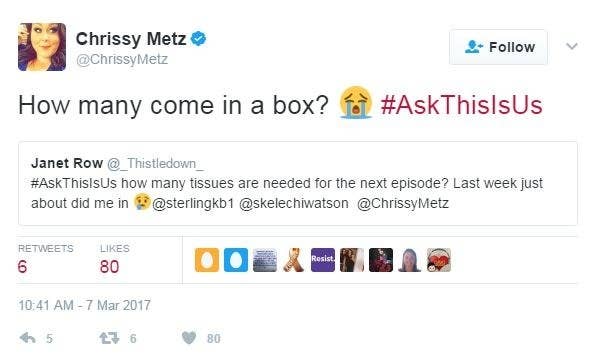Open the @skelechiwatson mention

[294, 203]
